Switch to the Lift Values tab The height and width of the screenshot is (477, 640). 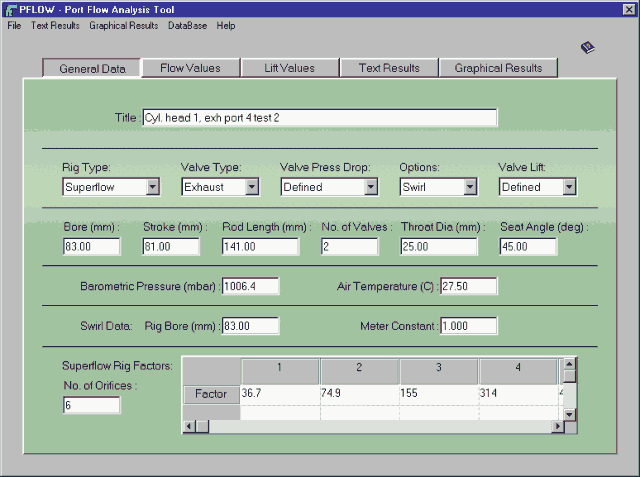pyautogui.click(x=289, y=68)
